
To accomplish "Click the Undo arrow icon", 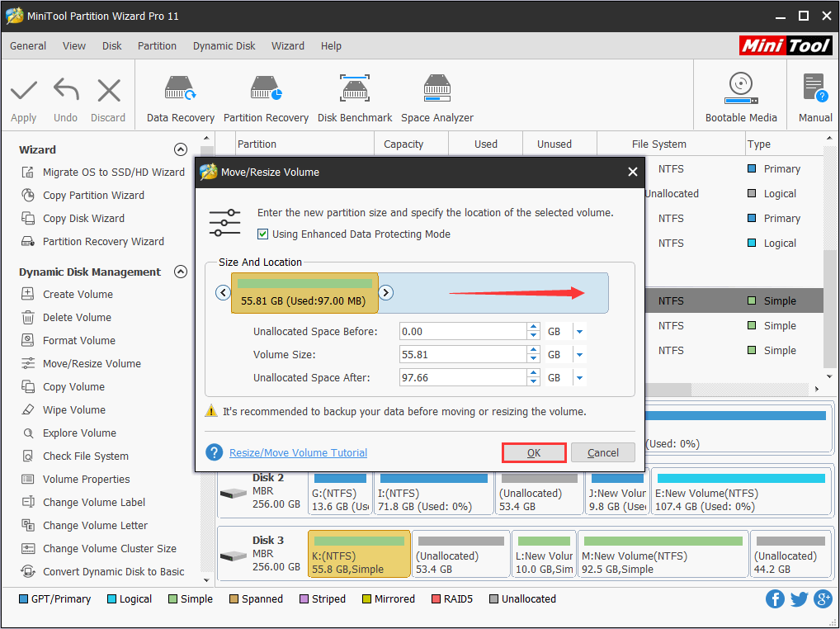I will [66, 89].
